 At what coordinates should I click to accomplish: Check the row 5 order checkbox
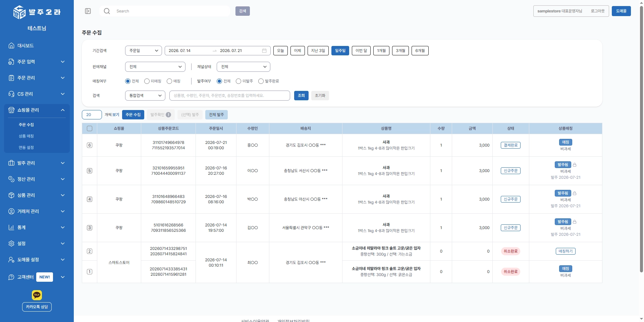pos(90,171)
